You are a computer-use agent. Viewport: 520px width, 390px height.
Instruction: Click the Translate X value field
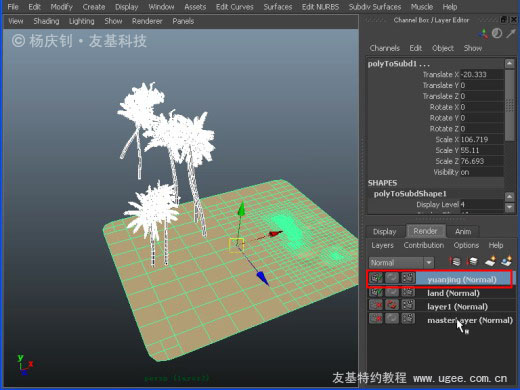pyautogui.click(x=482, y=75)
